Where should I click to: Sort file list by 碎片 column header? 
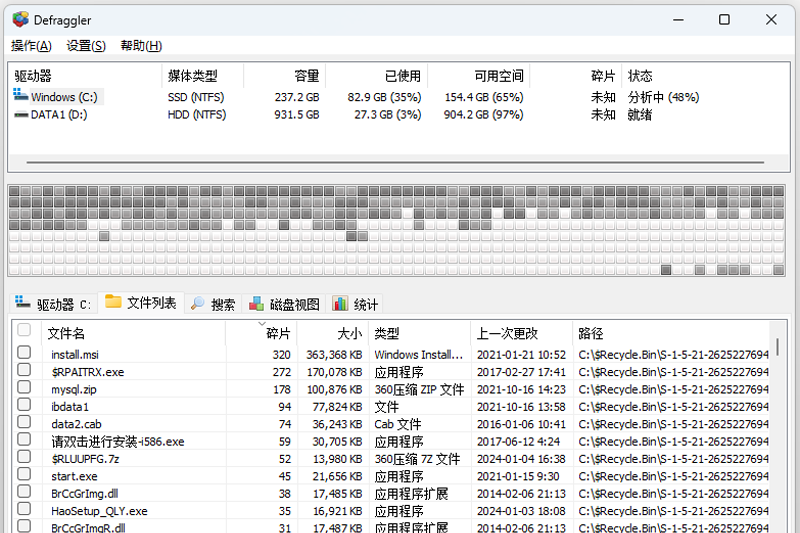(261, 334)
